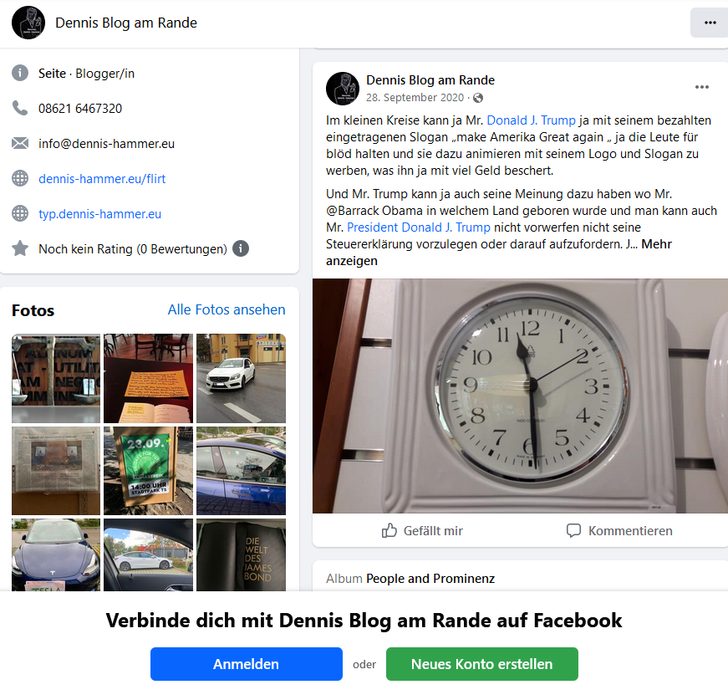Open the dennis-hammer.eu/flirt link
The width and height of the screenshot is (728, 700).
tap(102, 178)
